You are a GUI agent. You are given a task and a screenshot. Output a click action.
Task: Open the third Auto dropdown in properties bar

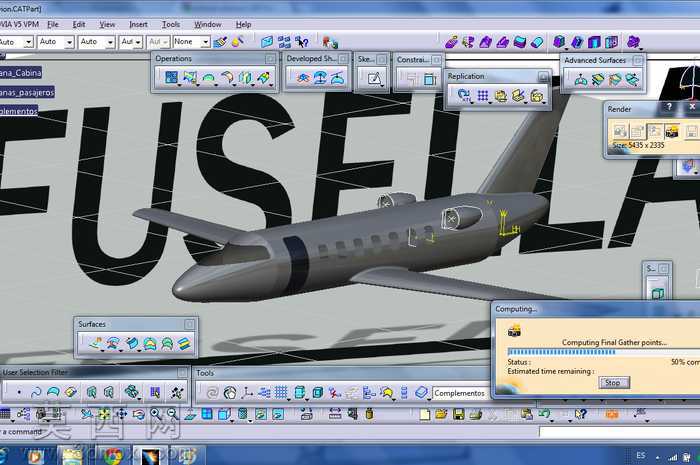[x=110, y=42]
